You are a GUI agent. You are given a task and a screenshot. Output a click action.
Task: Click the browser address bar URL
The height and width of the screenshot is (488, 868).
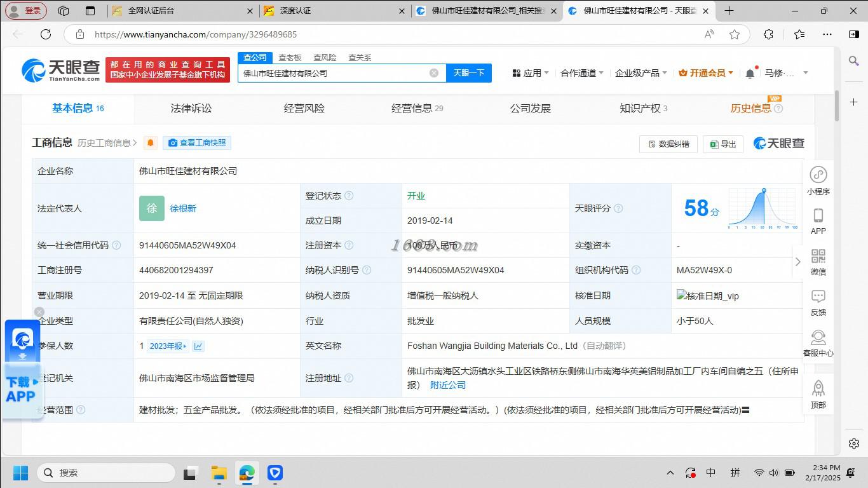pos(196,34)
